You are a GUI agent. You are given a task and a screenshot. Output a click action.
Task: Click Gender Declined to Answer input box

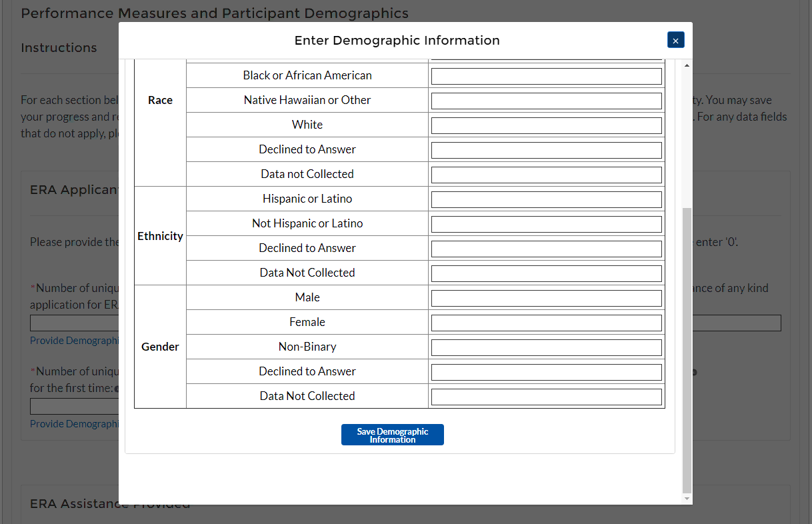pos(546,372)
